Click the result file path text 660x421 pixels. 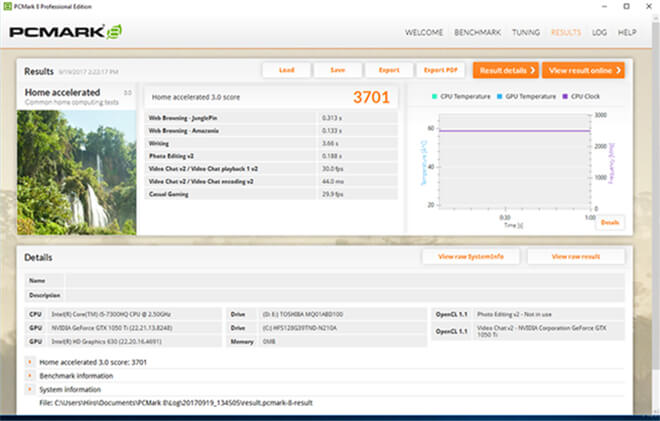[x=176, y=403]
